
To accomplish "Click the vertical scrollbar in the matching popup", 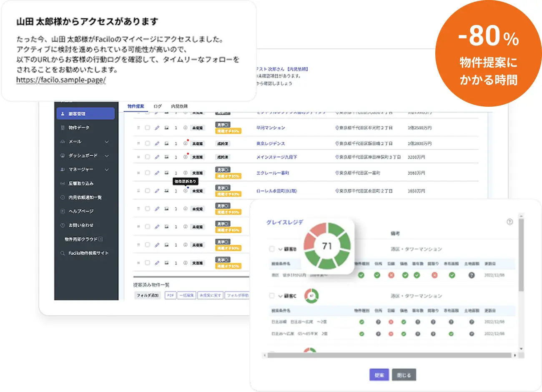I will point(521,254).
